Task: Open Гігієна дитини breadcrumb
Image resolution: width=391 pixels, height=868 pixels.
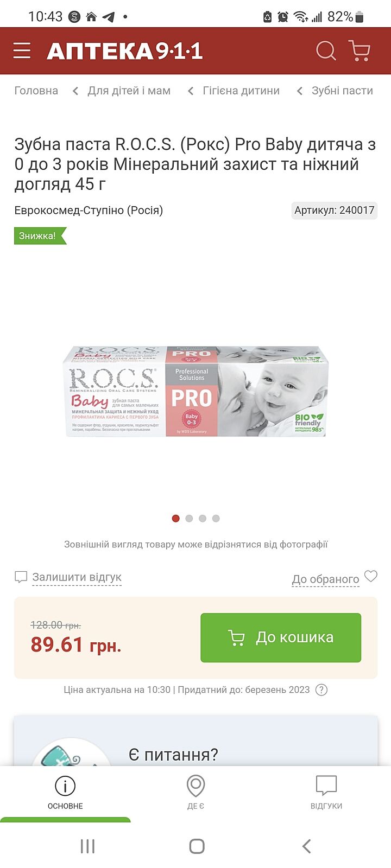Action: (241, 91)
